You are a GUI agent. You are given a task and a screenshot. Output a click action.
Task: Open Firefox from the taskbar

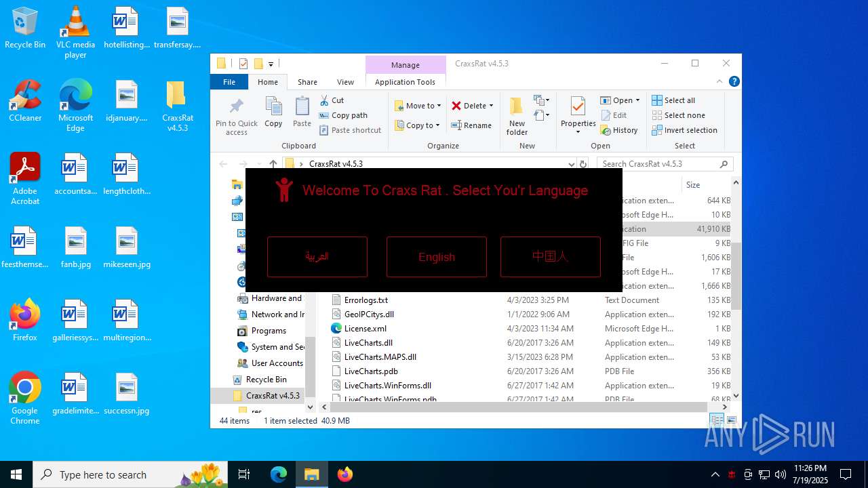click(345, 474)
